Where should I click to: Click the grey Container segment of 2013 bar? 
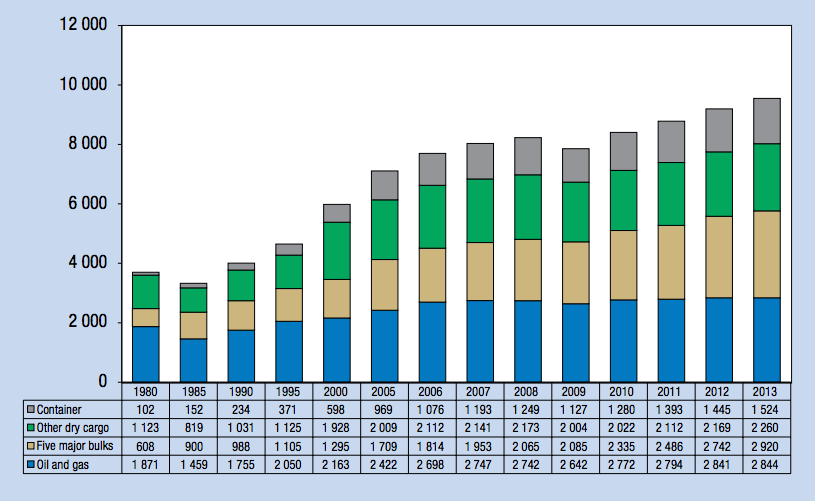coord(767,121)
